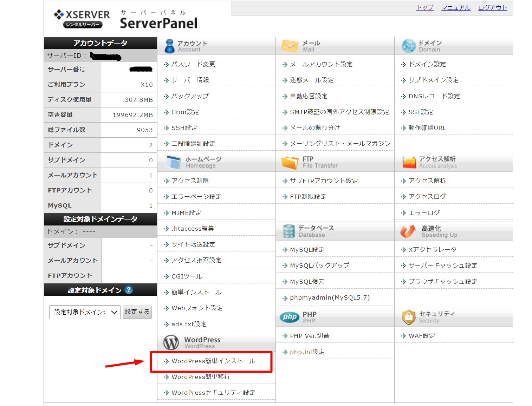Open 二段階認証設定
Screen dimensions: 532x406
(193, 144)
